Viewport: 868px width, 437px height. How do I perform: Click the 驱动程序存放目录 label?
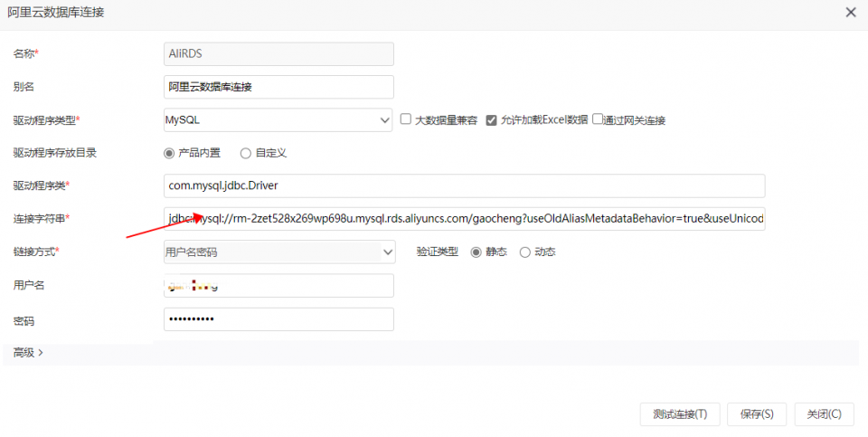(x=55, y=153)
